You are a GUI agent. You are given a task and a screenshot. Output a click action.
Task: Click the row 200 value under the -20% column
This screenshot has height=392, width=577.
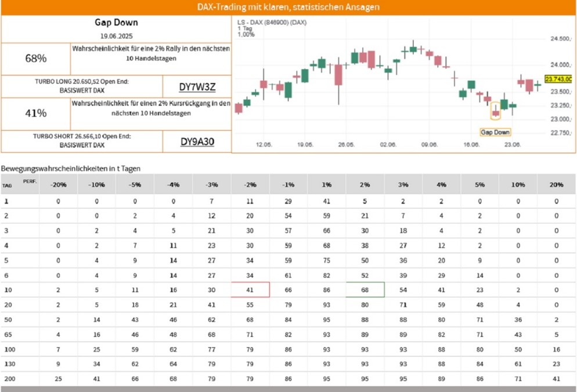click(59, 379)
